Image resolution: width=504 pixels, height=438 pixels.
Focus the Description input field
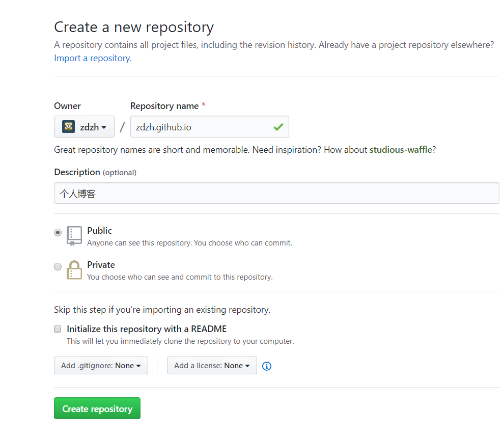click(276, 193)
